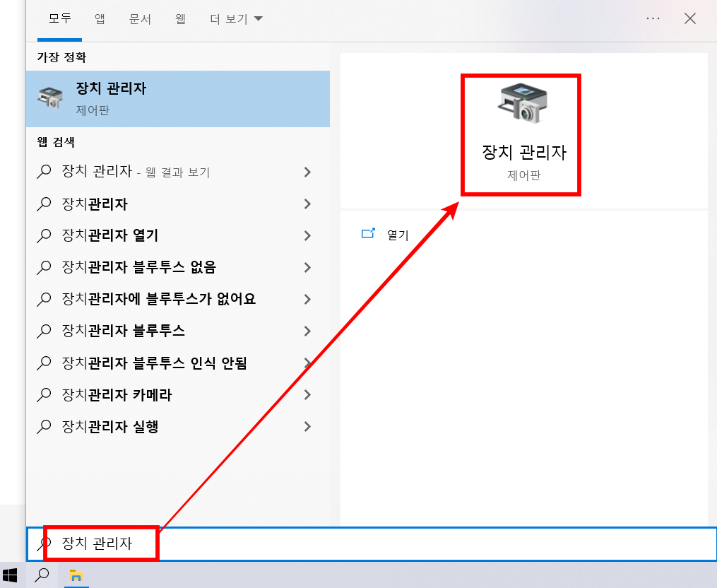Click the 웹 검색 section heading

point(56,142)
